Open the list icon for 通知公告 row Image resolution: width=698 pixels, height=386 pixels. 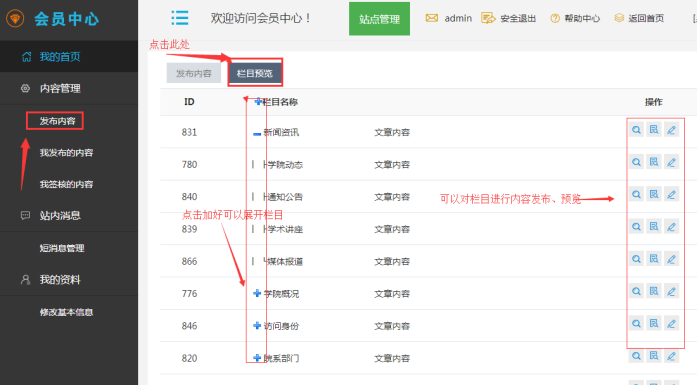[653, 195]
